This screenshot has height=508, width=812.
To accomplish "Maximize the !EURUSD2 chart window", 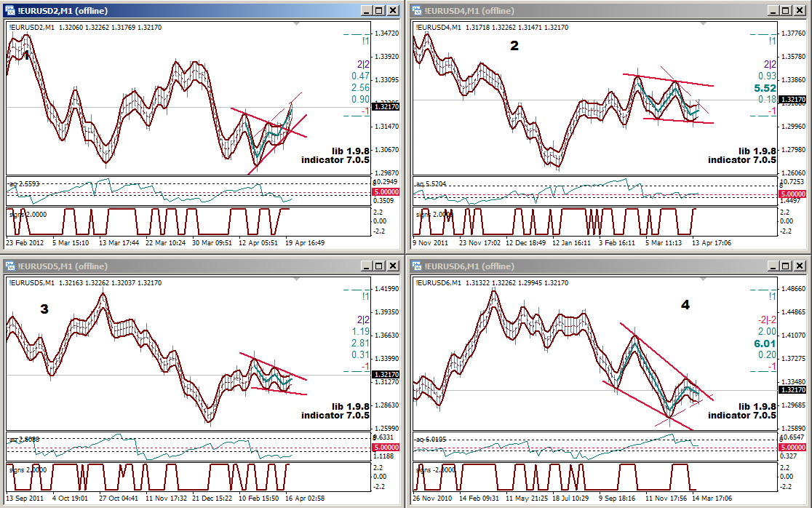I will point(380,10).
